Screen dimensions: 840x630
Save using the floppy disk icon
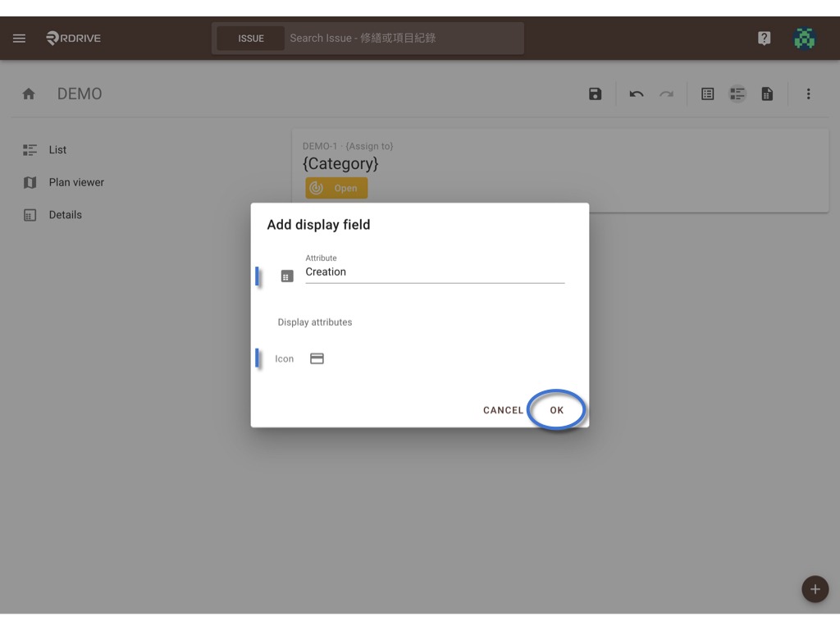pos(596,94)
